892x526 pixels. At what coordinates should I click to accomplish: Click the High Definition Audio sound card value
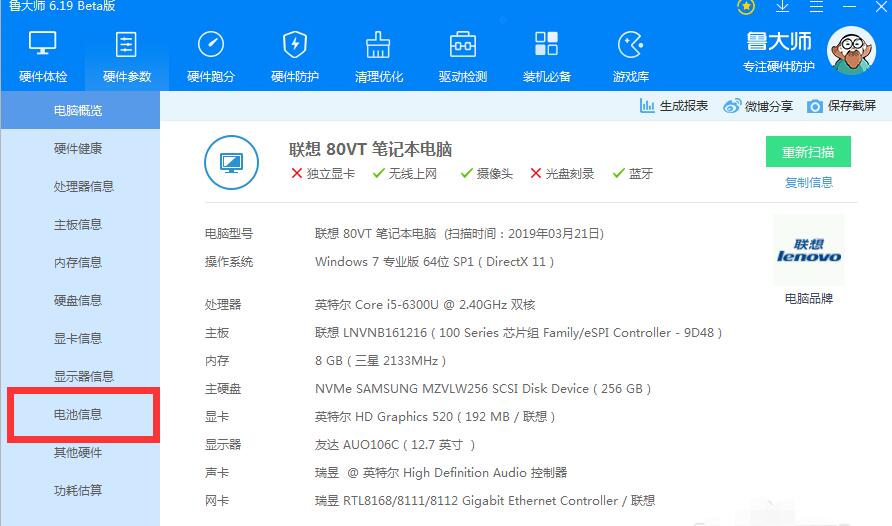coord(441,473)
